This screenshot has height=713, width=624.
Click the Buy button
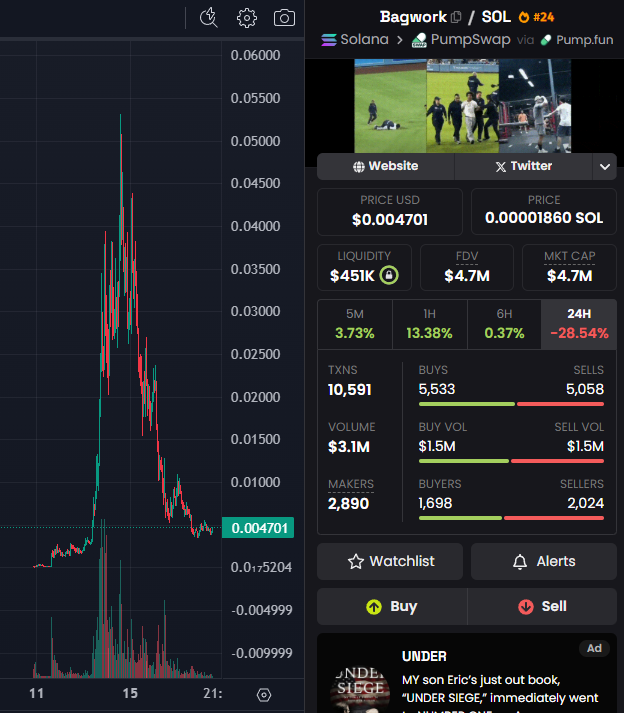coord(392,607)
